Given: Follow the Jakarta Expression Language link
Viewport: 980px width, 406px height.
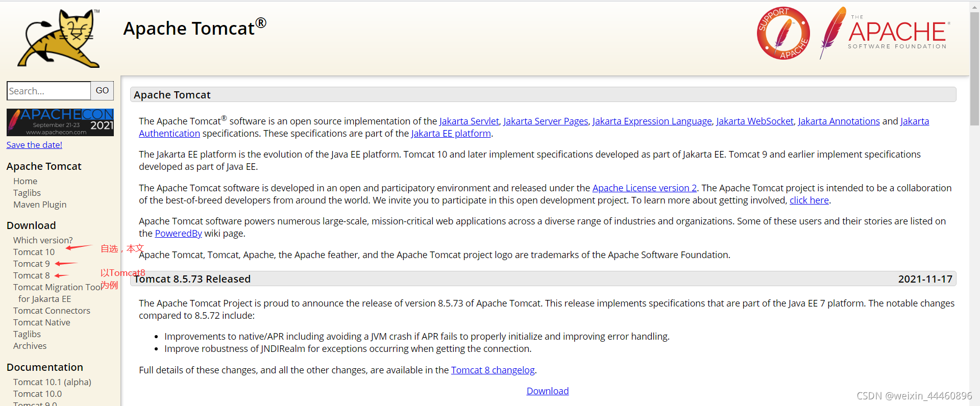Looking at the screenshot, I should point(652,121).
